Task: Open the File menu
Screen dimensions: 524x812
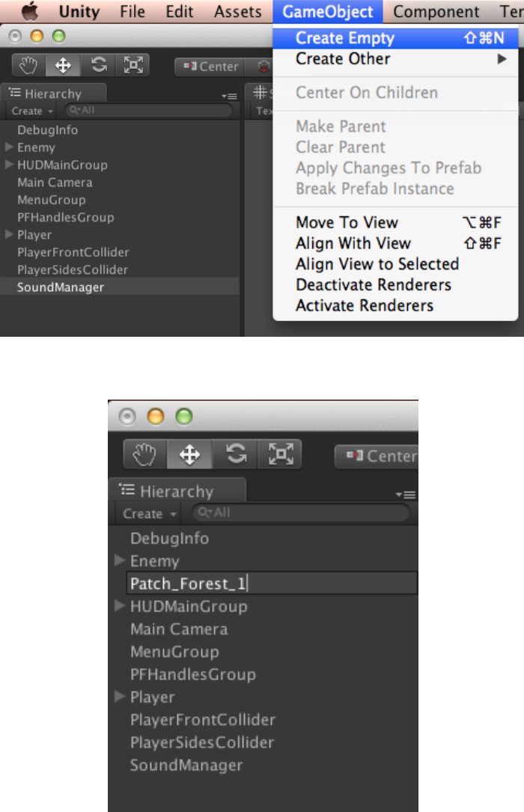Action: [x=132, y=11]
